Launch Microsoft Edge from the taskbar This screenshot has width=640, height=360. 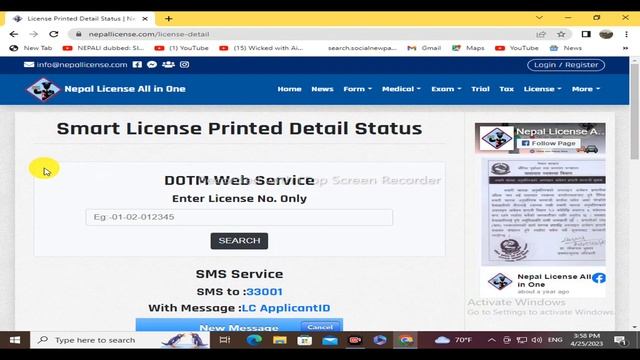[x=254, y=340]
